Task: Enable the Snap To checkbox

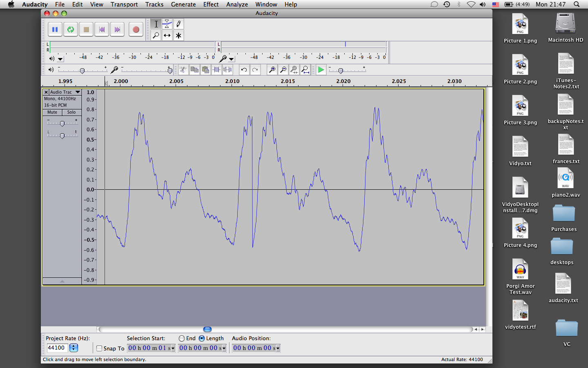Action: [x=99, y=348]
